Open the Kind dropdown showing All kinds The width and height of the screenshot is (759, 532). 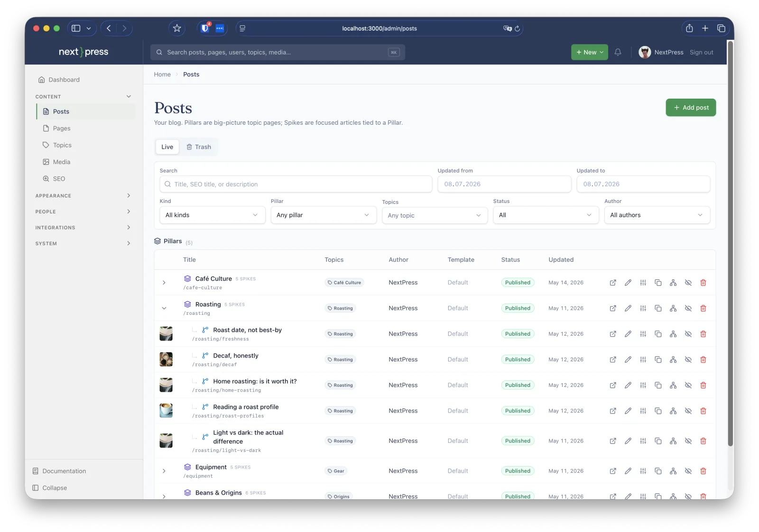212,215
